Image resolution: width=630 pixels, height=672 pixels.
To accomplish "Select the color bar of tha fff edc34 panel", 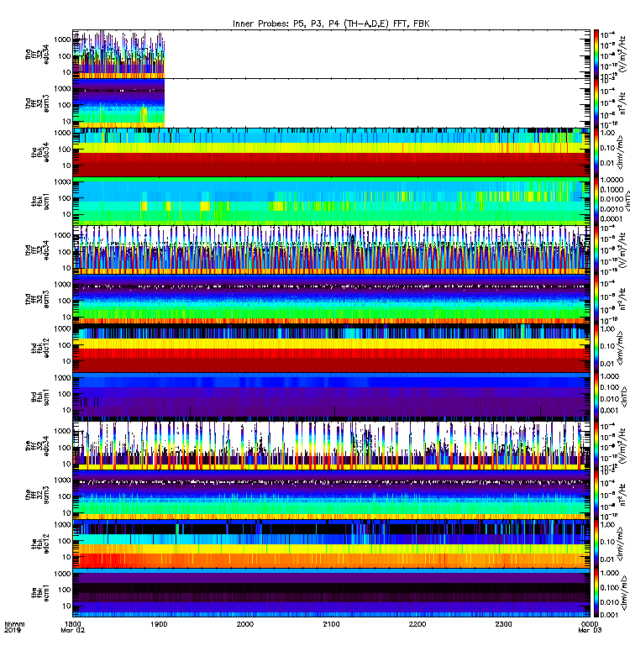I will click(x=596, y=54).
